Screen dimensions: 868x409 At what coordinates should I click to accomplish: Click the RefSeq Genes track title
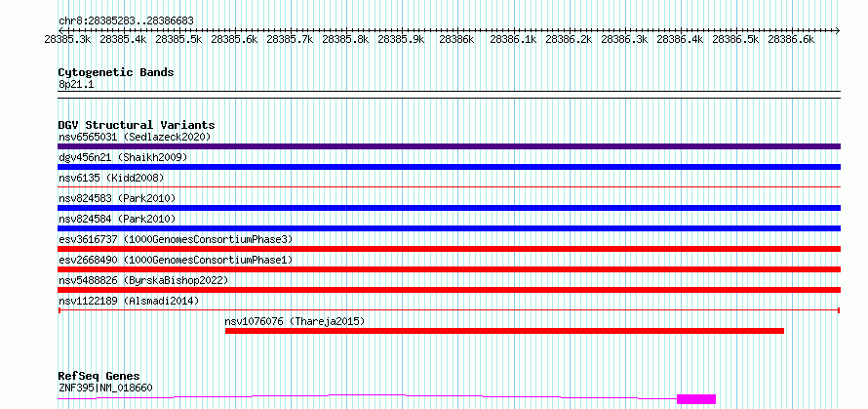point(99,377)
